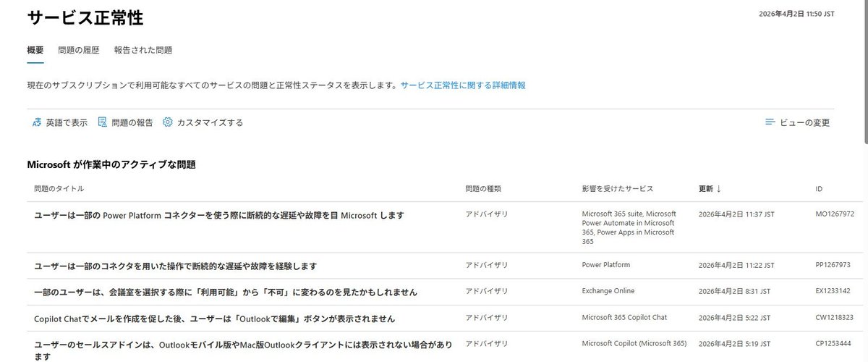Screen dimensions: 868x362
Task: Open issue ユーザーは一部のコネクタを用いた操作で
Action: [x=176, y=266]
